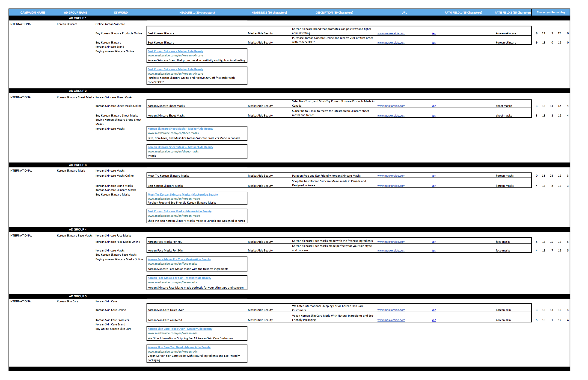Click 'Korean Skin Care Takes Over - MaskerAide Beauty' headline
Image resolution: width=588 pixels, height=380 pixels.
(180, 329)
